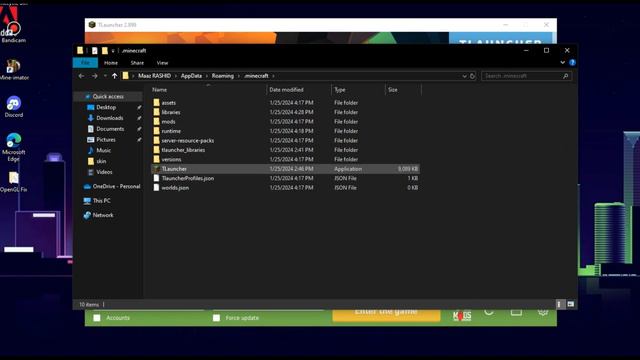Expand the ribbon with chevron

click(x=562, y=62)
